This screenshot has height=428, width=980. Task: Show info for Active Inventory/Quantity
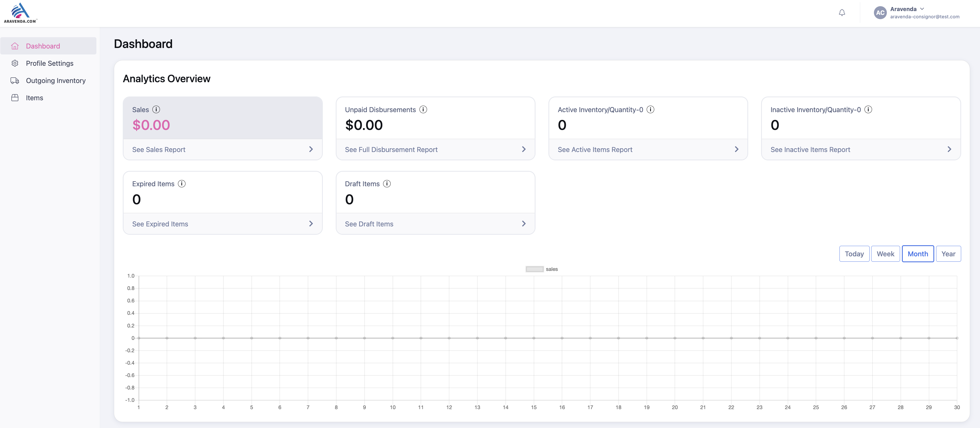(x=650, y=110)
